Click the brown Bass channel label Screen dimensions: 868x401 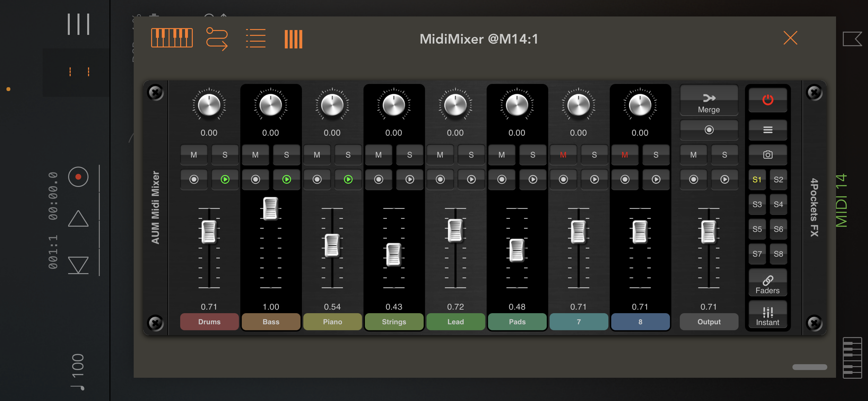point(271,322)
